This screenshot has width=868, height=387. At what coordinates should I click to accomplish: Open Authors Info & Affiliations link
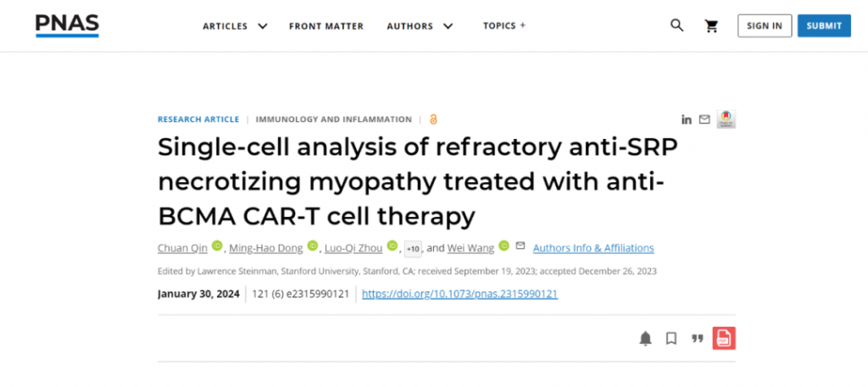coord(593,248)
